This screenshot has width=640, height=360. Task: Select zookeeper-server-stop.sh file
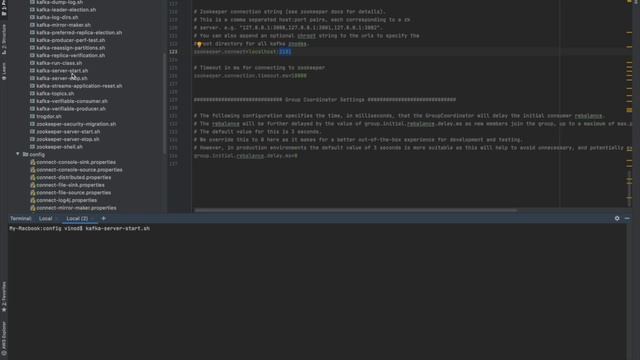(68, 139)
